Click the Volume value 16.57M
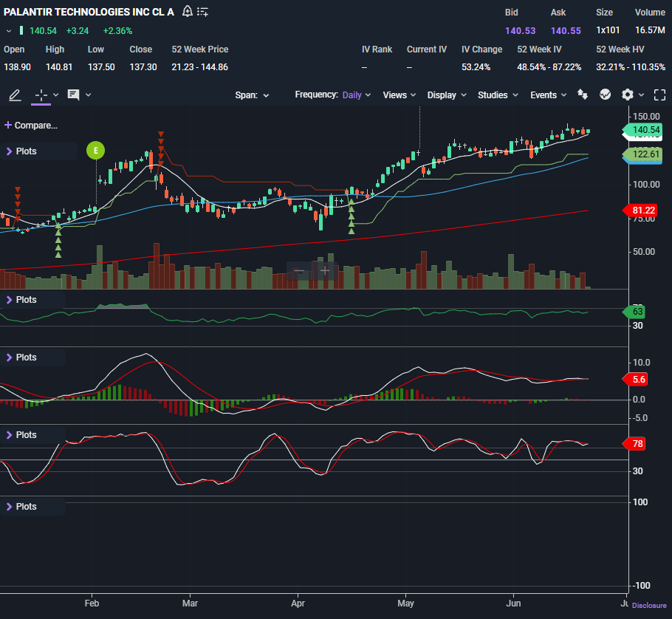 coord(650,30)
